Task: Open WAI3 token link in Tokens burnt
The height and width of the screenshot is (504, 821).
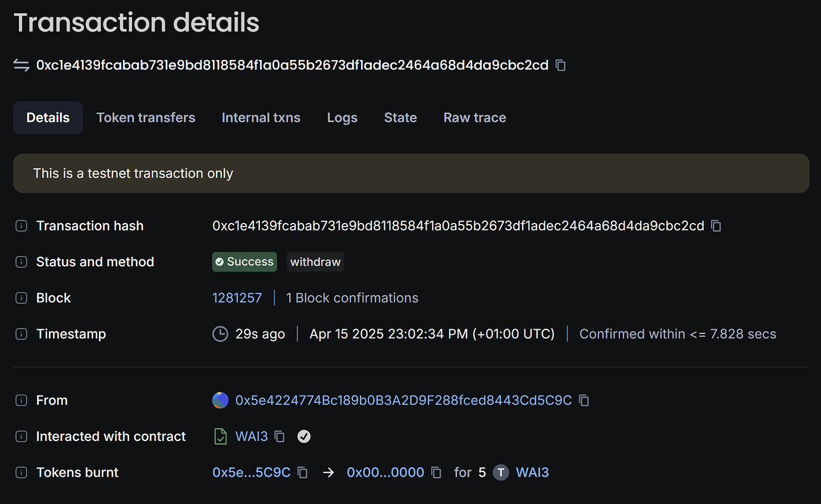Action: pyautogui.click(x=532, y=472)
